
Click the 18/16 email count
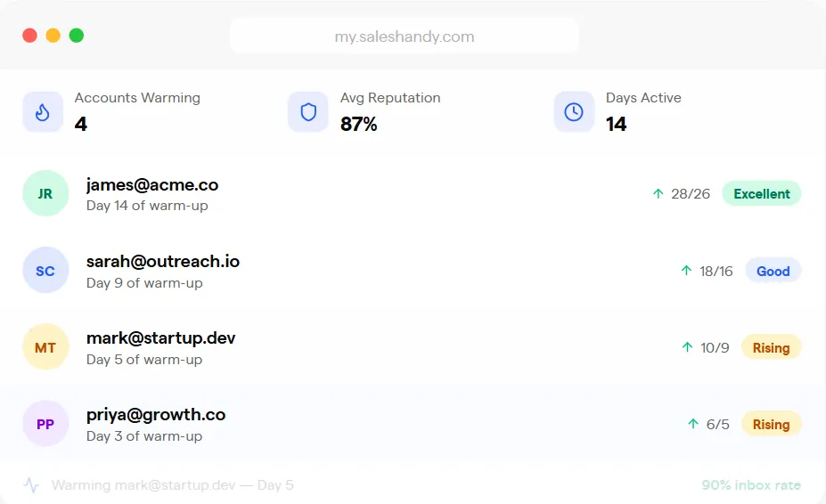(716, 271)
